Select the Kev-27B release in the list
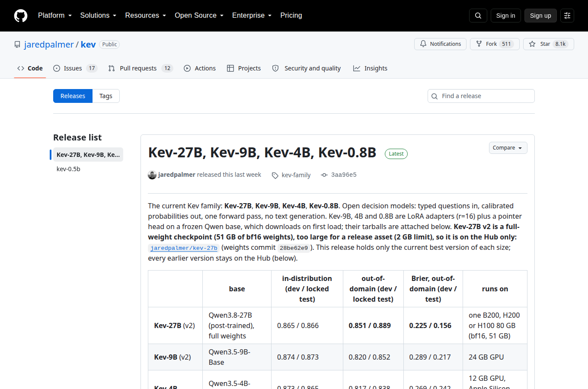This screenshot has width=588, height=389. tap(88, 155)
